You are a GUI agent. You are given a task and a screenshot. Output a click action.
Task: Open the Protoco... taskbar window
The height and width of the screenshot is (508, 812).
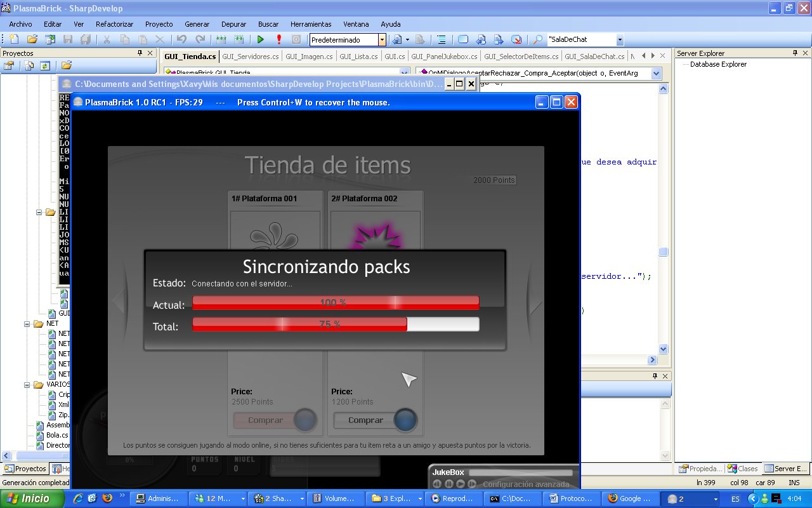[x=571, y=498]
